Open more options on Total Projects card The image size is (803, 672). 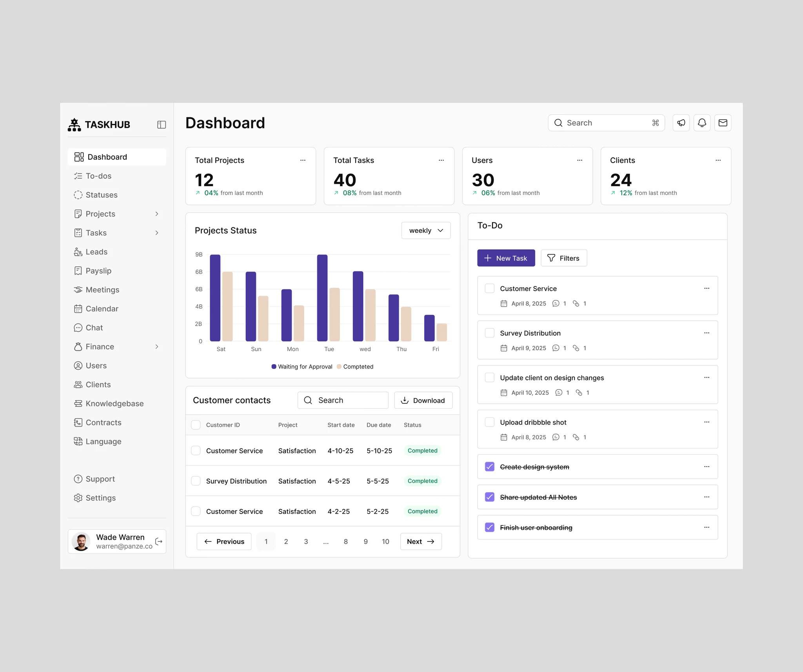[303, 160]
